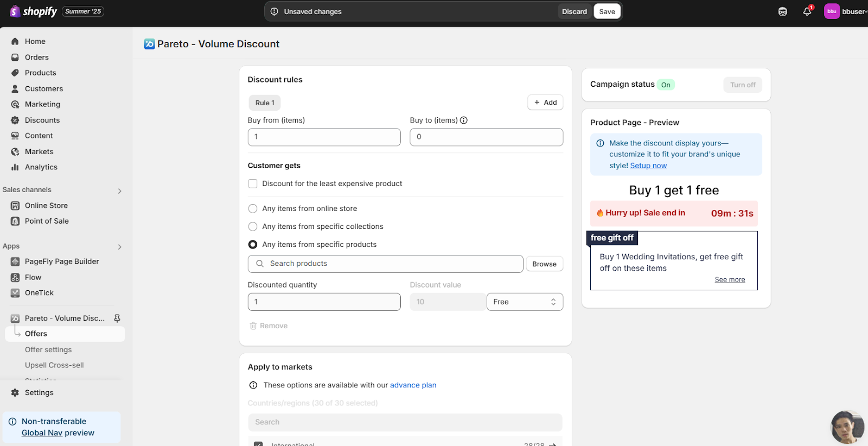Focus the Discounted quantity field
The image size is (868, 446).
tap(324, 302)
